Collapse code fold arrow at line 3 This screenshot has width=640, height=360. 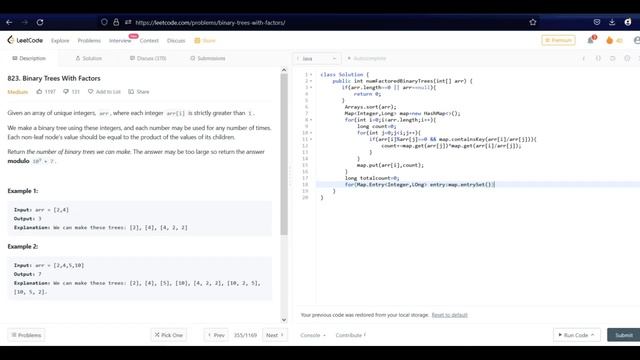pyautogui.click(x=311, y=87)
